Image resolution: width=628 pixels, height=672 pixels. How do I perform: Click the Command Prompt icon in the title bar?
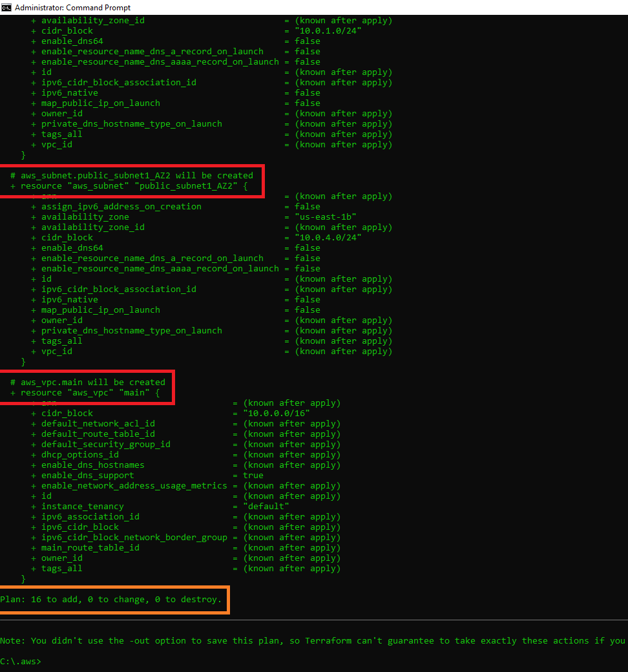[x=6, y=7]
